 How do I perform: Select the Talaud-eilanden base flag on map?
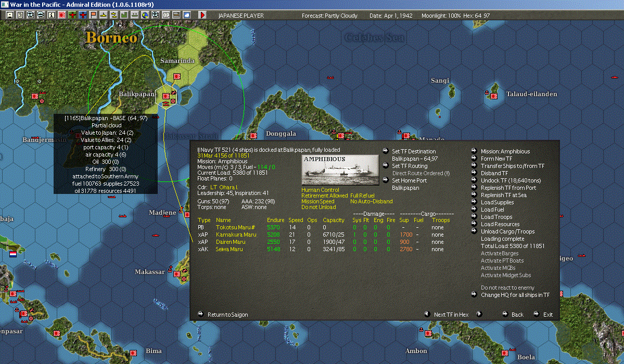tap(494, 96)
